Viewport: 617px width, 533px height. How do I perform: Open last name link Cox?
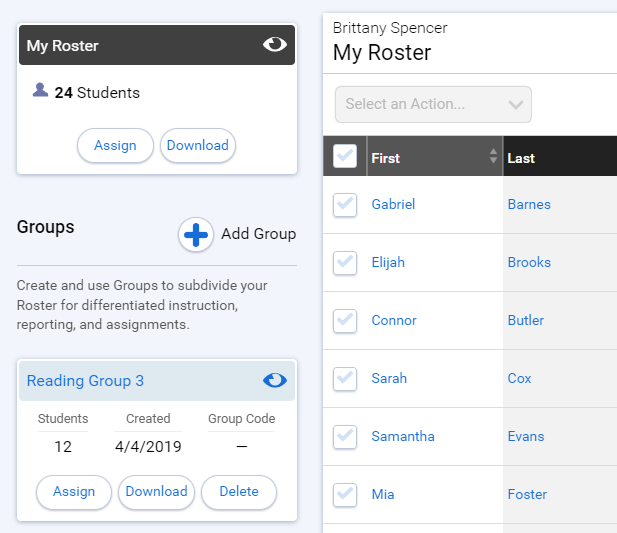click(519, 378)
